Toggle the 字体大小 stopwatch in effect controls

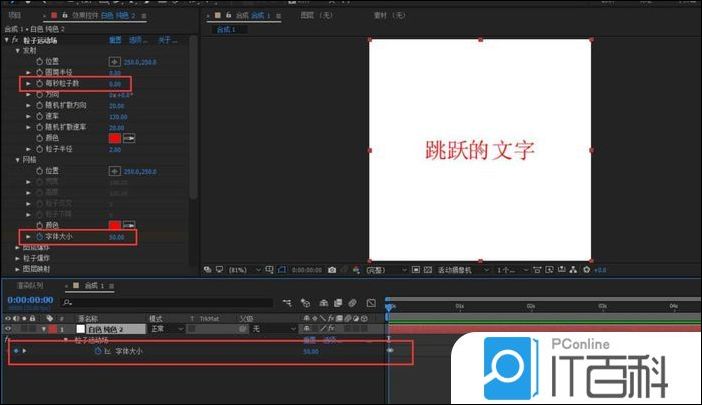coord(40,237)
